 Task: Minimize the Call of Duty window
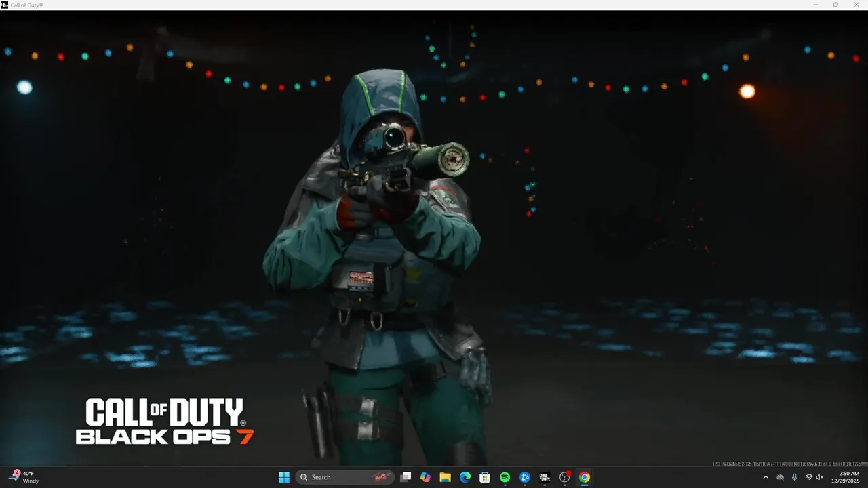(x=816, y=5)
